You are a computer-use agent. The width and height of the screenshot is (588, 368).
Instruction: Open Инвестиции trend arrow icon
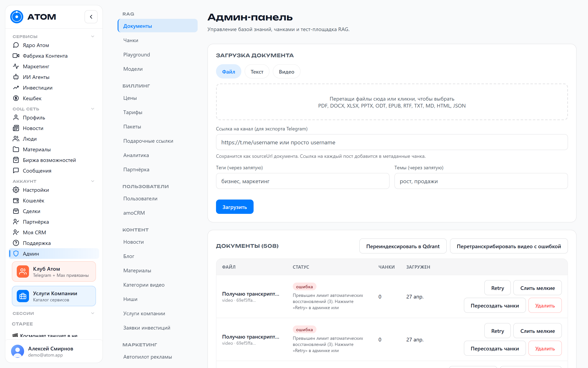(16, 88)
